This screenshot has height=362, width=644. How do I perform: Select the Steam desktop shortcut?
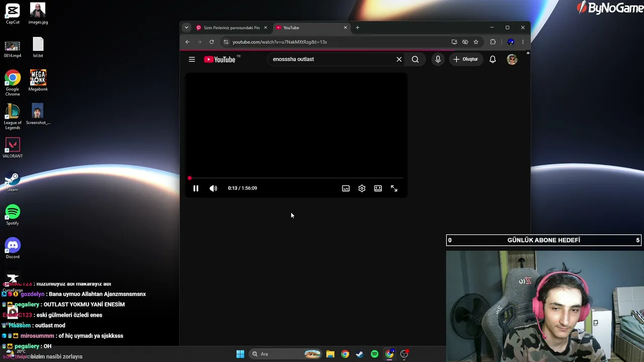tap(13, 182)
